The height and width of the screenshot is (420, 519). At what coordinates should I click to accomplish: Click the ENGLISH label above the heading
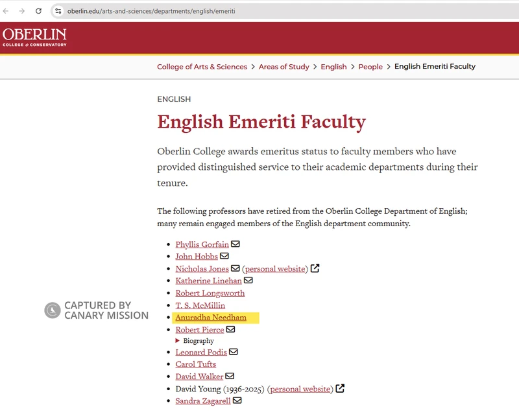174,99
